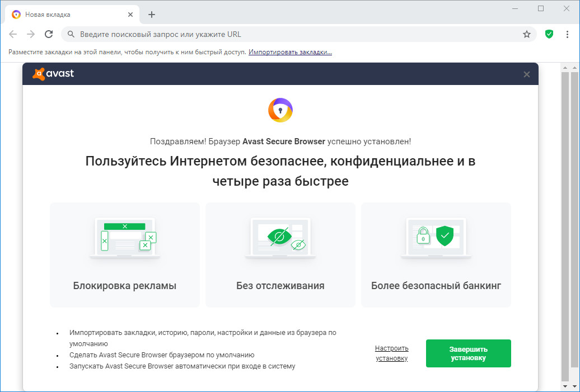Click the Блокировка рекламы label

pyautogui.click(x=125, y=286)
